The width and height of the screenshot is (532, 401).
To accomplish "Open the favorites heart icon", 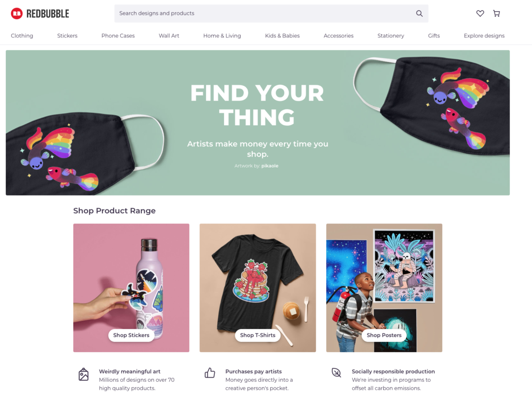I will [480, 14].
